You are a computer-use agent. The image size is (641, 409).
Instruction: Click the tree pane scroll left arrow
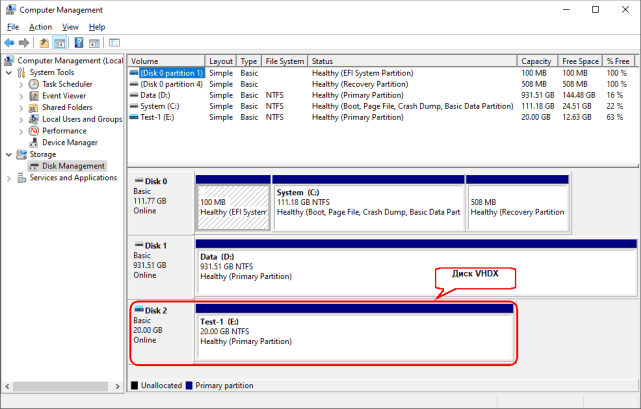coord(7,386)
